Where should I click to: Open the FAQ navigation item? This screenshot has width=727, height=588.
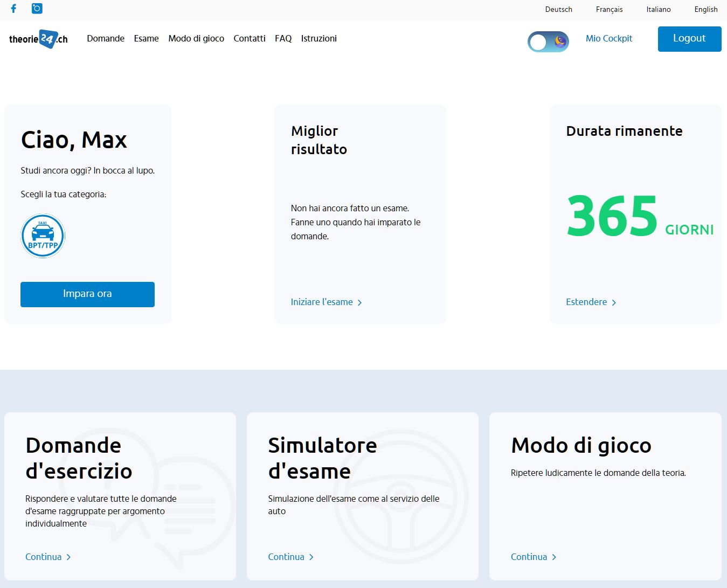pos(283,38)
